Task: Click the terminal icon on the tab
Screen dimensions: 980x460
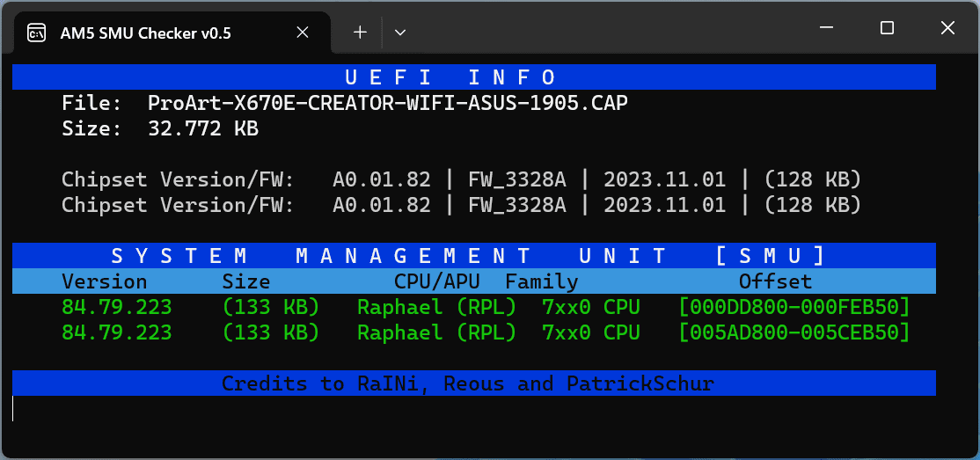Action: [x=36, y=33]
